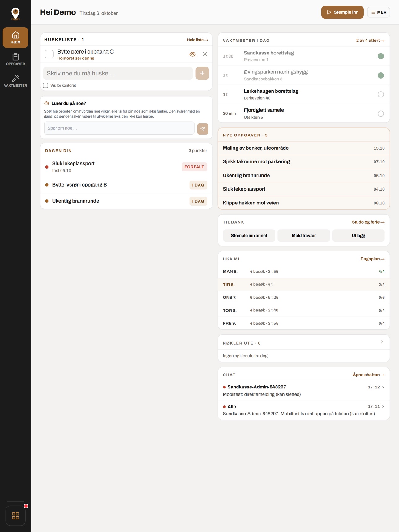Open Klippe hekken mot veien task
Viewport: 399px width, 532px height.
tap(304, 203)
